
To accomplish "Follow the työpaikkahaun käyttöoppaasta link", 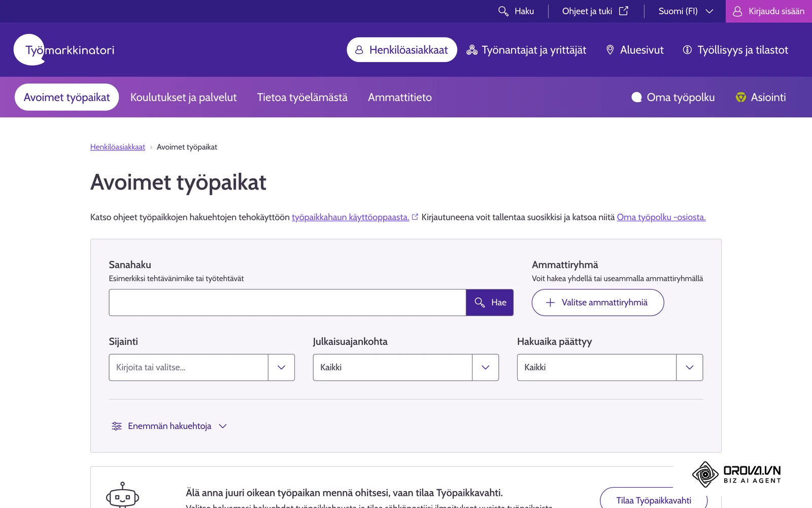I will click(350, 217).
